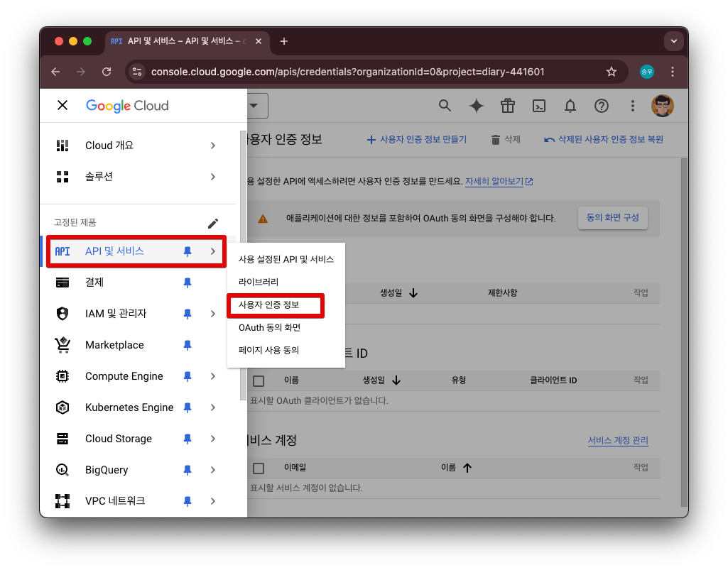Click 삭제 delete button

pyautogui.click(x=506, y=139)
